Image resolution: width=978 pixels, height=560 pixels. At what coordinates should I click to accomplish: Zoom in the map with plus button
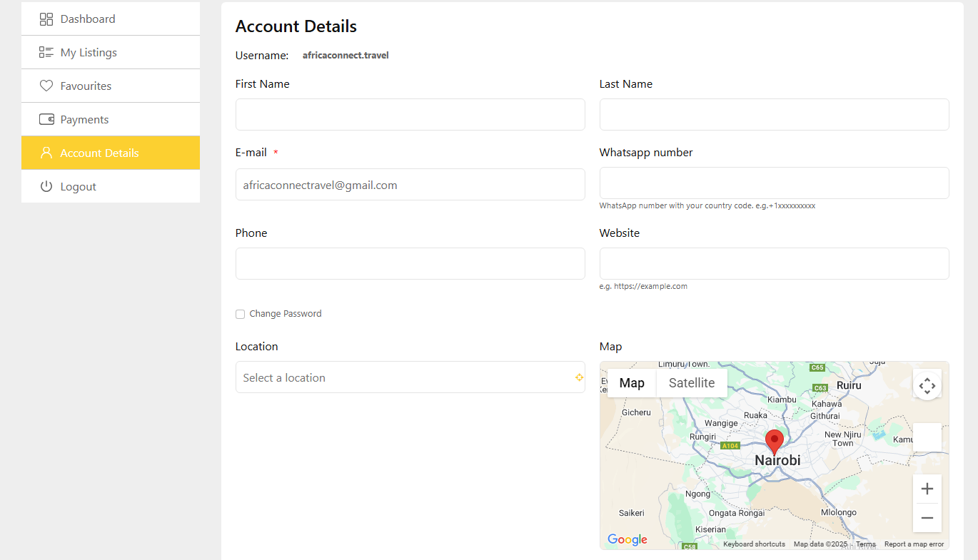(927, 489)
